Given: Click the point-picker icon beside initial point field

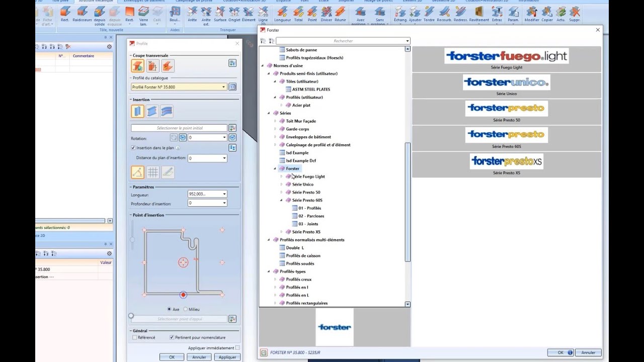Looking at the screenshot, I should point(232,128).
